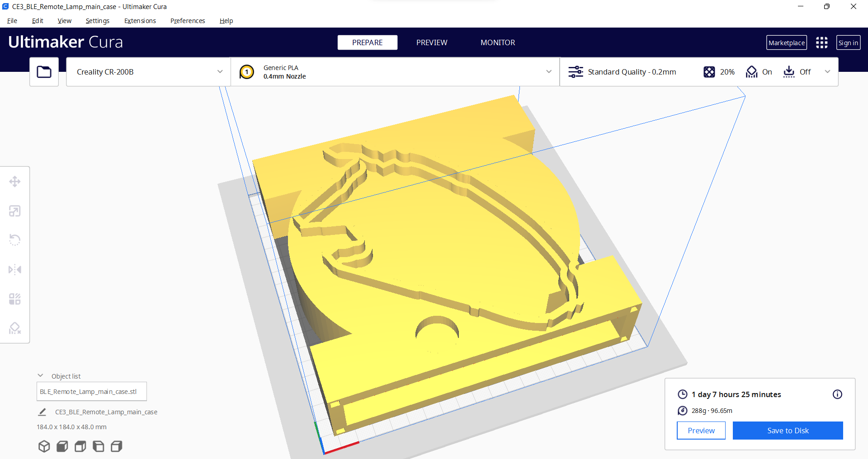868x459 pixels.
Task: Click the extruder 1 material icon
Action: (247, 72)
